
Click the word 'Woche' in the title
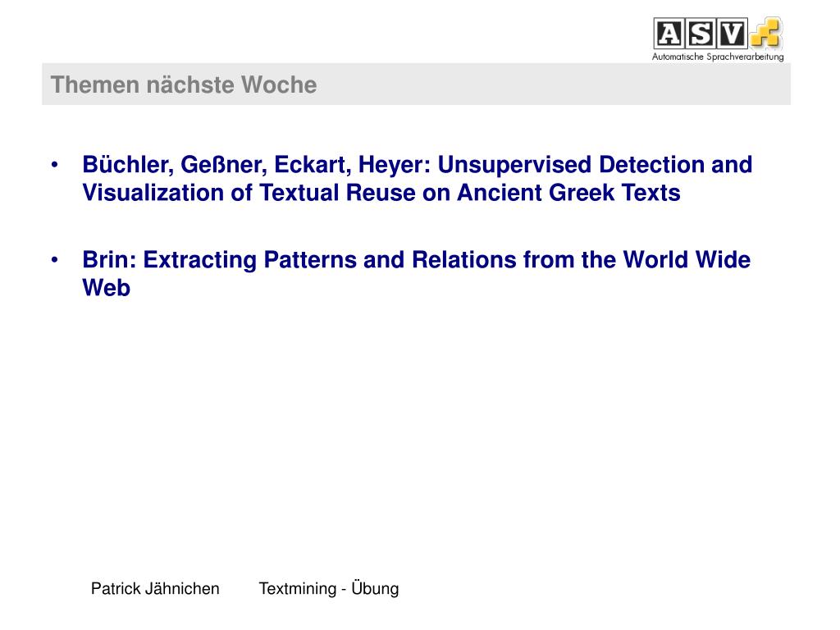click(x=279, y=84)
